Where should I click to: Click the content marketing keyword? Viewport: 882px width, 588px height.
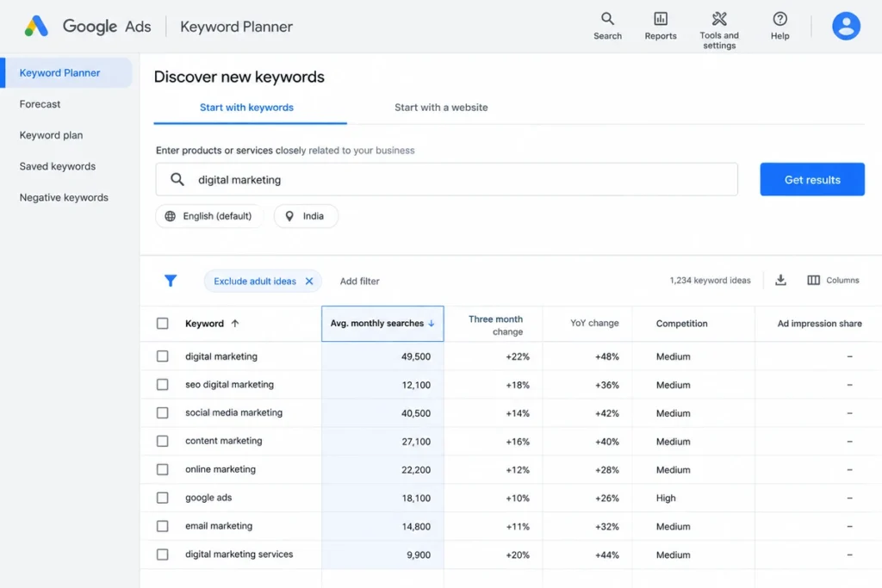point(224,441)
